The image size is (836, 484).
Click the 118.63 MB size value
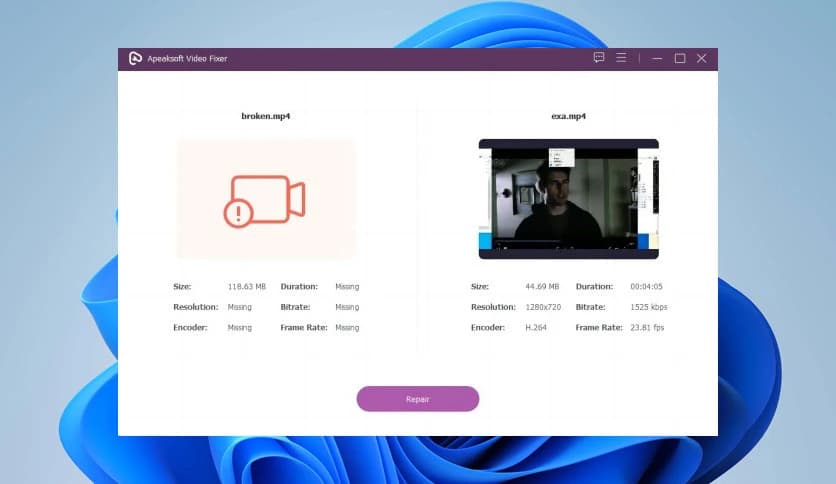pos(246,287)
